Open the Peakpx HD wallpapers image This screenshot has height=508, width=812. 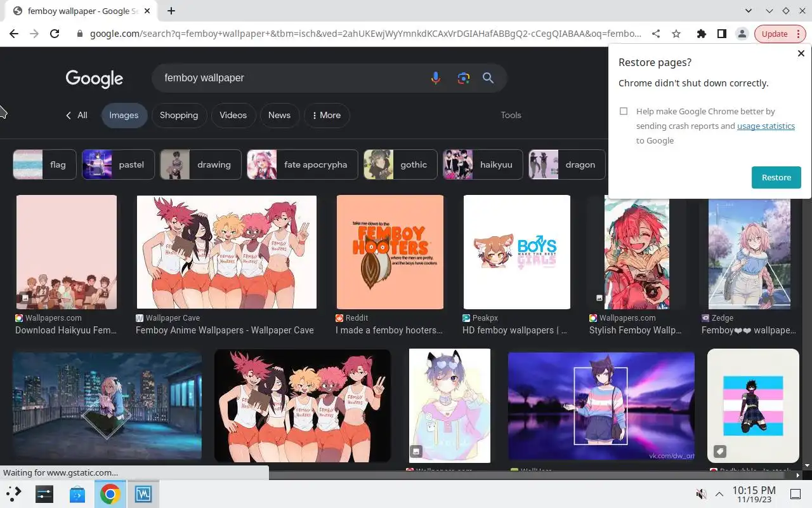tap(517, 252)
